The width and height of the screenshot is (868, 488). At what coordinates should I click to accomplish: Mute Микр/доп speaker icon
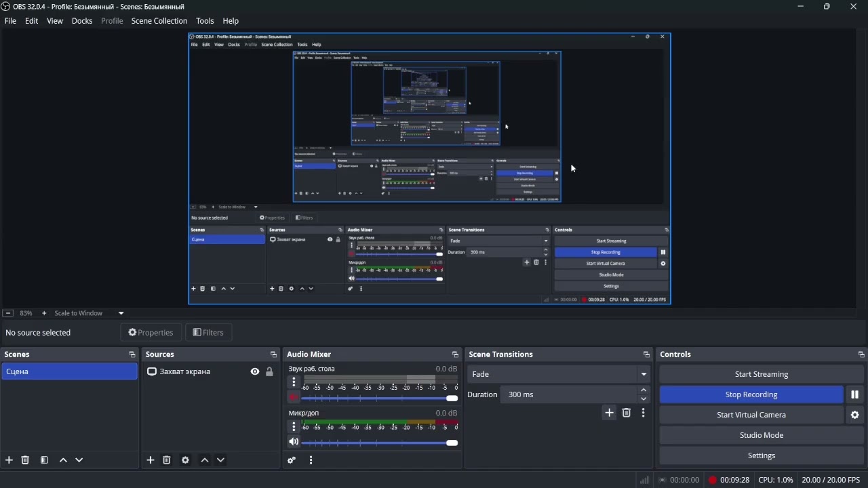294,443
